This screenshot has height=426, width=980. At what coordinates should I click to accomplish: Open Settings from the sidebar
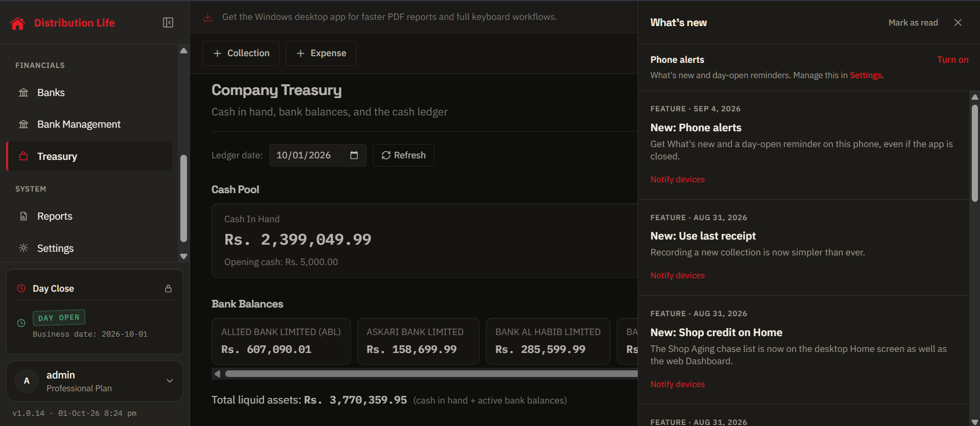89,248
